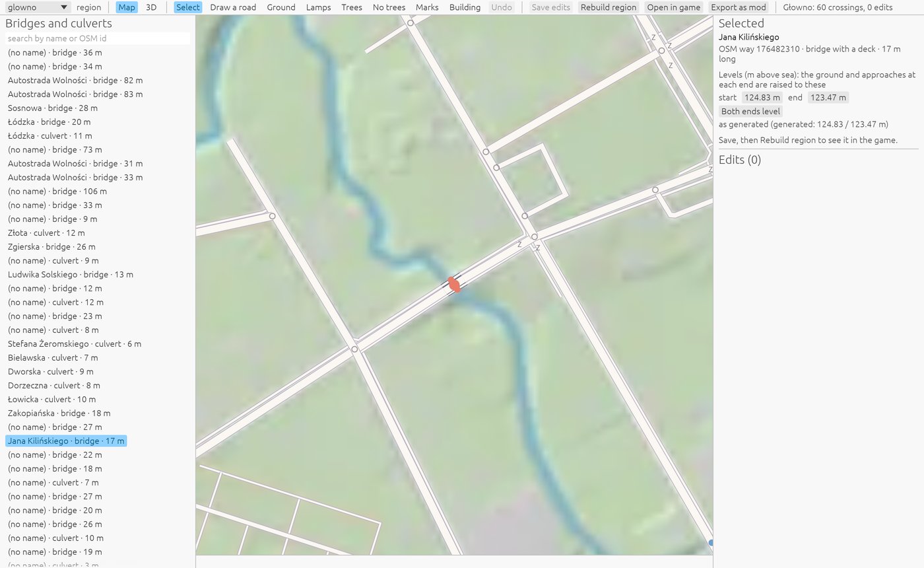This screenshot has width=924, height=568.
Task: Select Sosnowa bridge 28 m in list
Action: (x=53, y=108)
